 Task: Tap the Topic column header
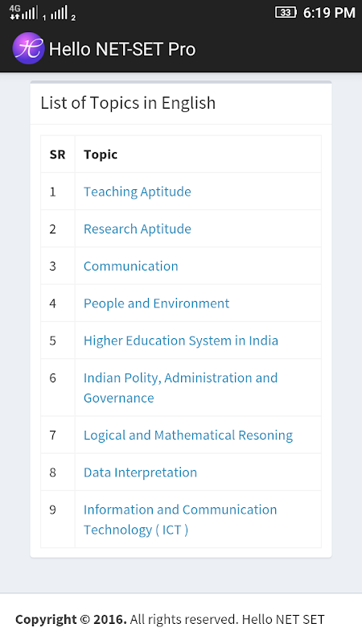(x=101, y=155)
